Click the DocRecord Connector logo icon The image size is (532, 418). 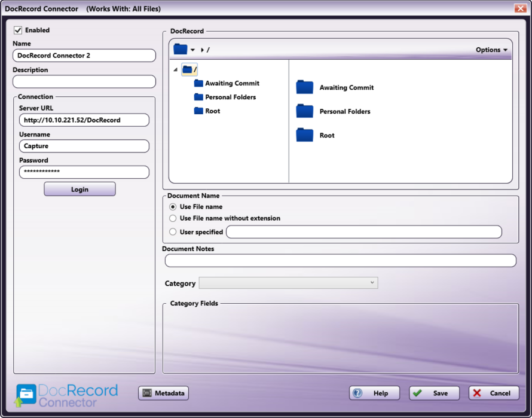click(x=26, y=395)
